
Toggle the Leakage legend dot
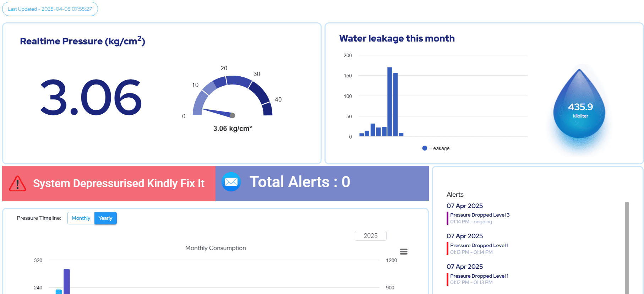(425, 148)
